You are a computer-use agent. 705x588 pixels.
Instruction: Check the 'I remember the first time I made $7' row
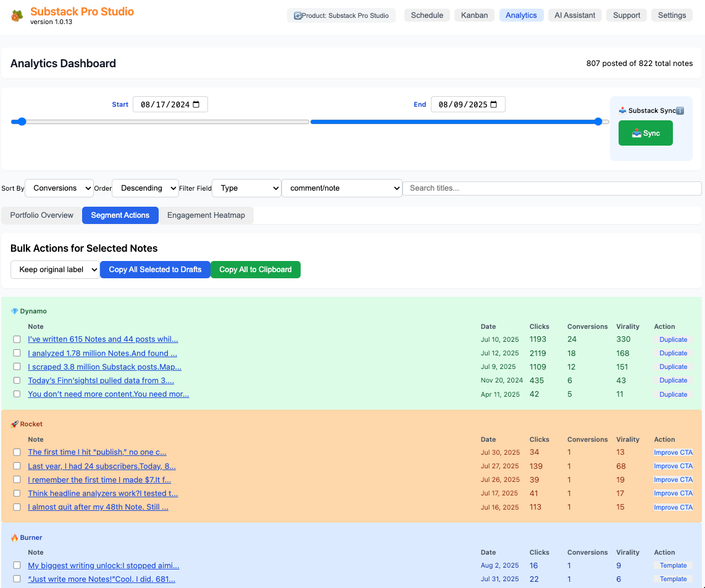[17, 479]
